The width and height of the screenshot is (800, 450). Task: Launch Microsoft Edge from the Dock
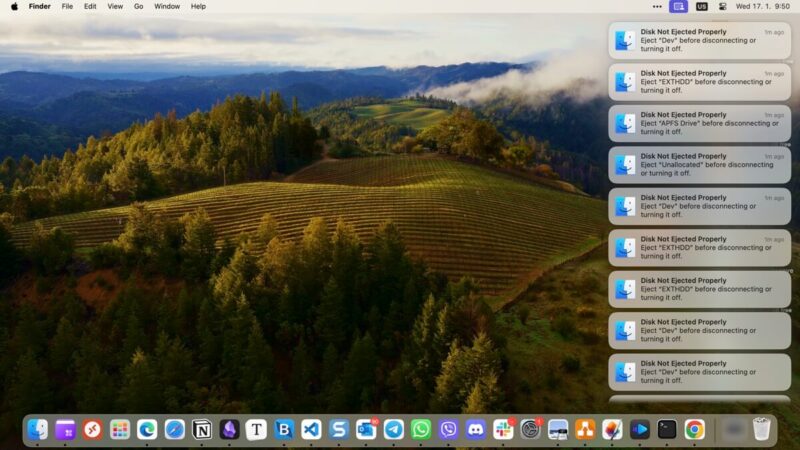click(147, 430)
